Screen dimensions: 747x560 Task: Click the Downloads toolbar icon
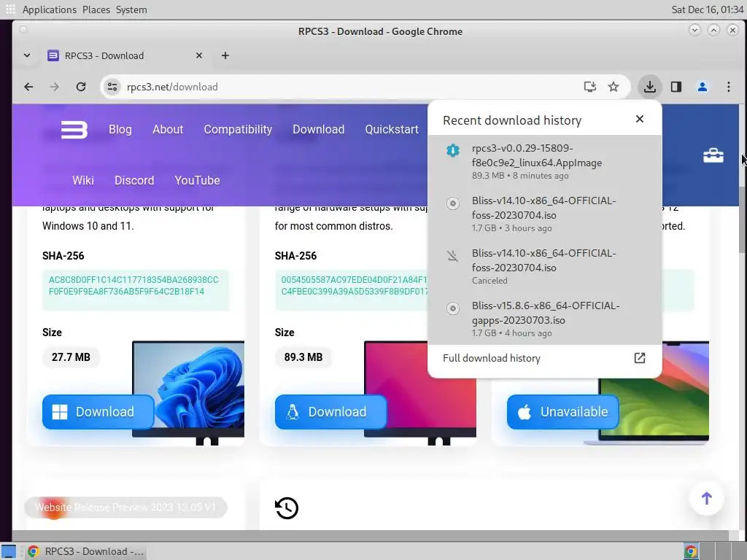(x=650, y=87)
